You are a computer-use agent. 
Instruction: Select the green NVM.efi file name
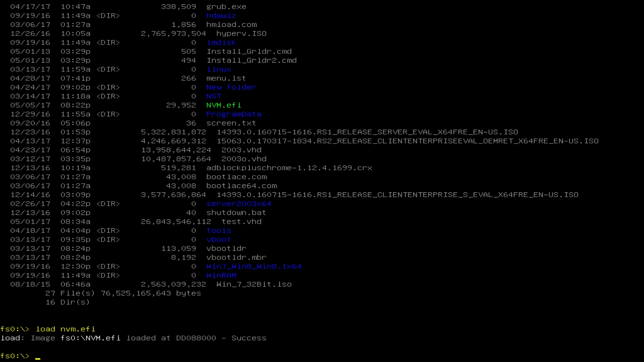coord(224,105)
